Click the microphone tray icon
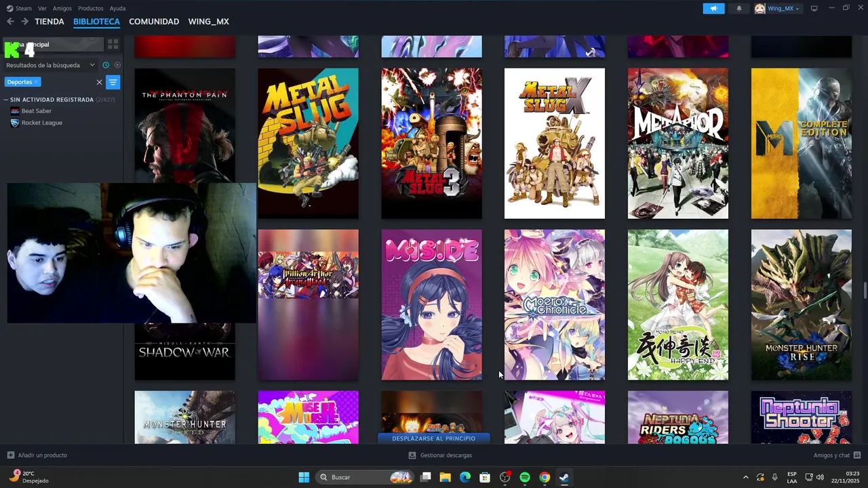 click(x=775, y=477)
